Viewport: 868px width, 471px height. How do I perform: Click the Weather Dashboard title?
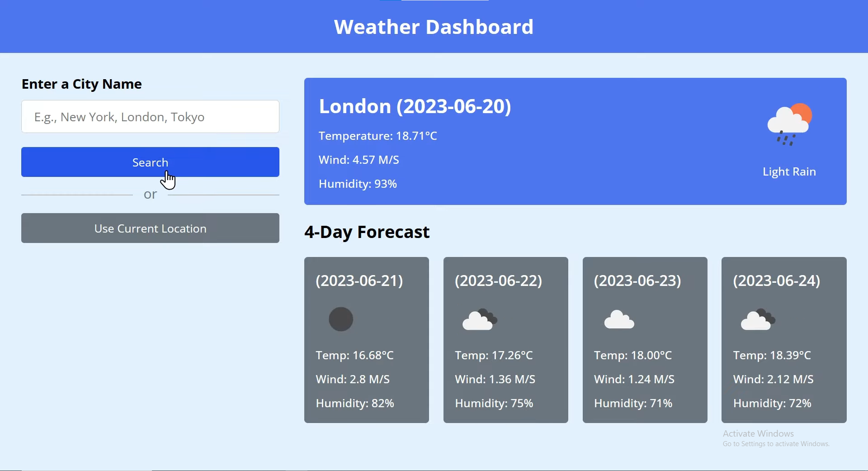[434, 27]
